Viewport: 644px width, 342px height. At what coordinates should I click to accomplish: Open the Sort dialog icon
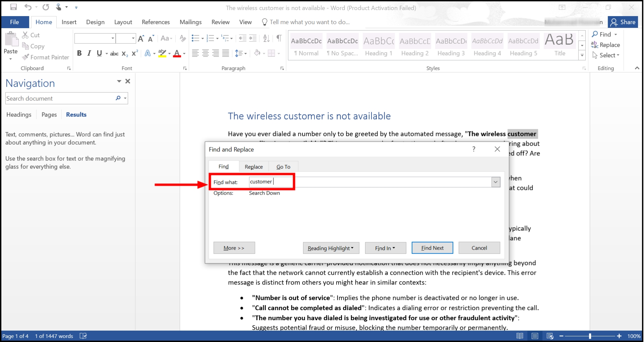[266, 38]
